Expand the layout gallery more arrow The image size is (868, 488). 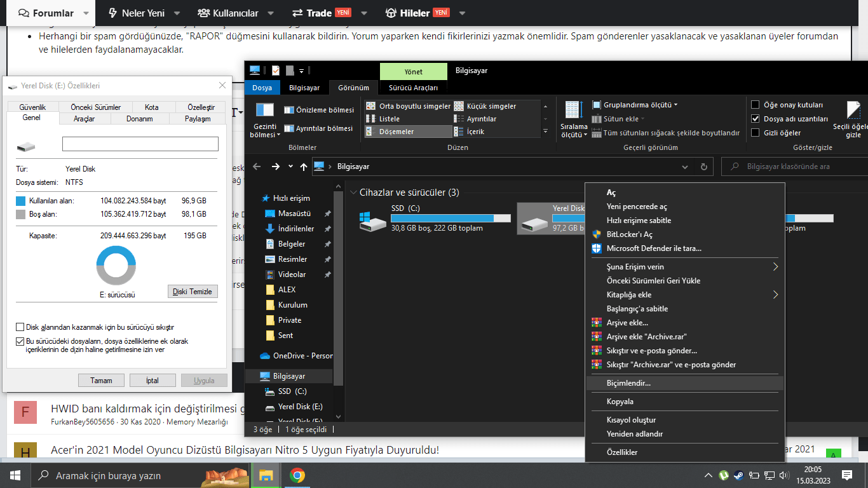[545, 132]
